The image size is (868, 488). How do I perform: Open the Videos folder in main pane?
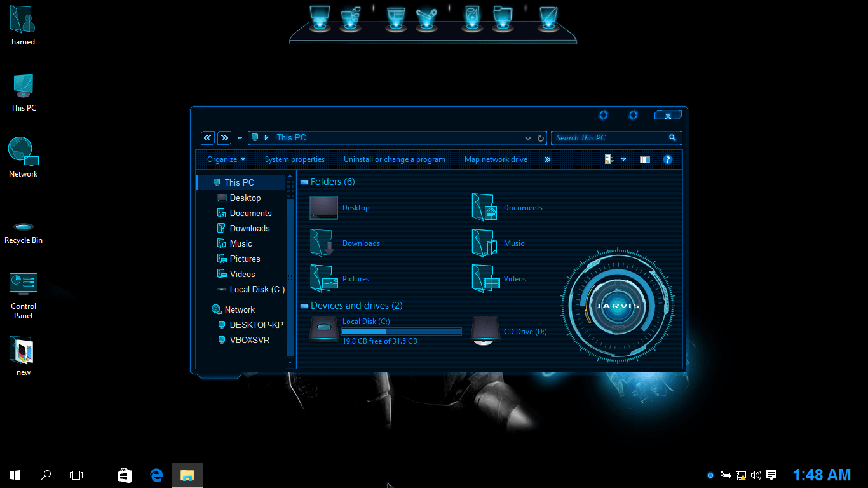pyautogui.click(x=499, y=279)
